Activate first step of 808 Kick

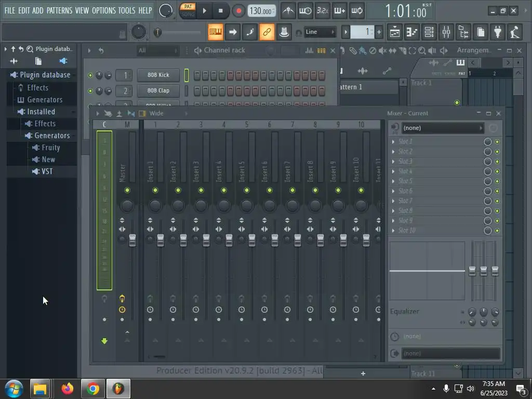point(197,75)
